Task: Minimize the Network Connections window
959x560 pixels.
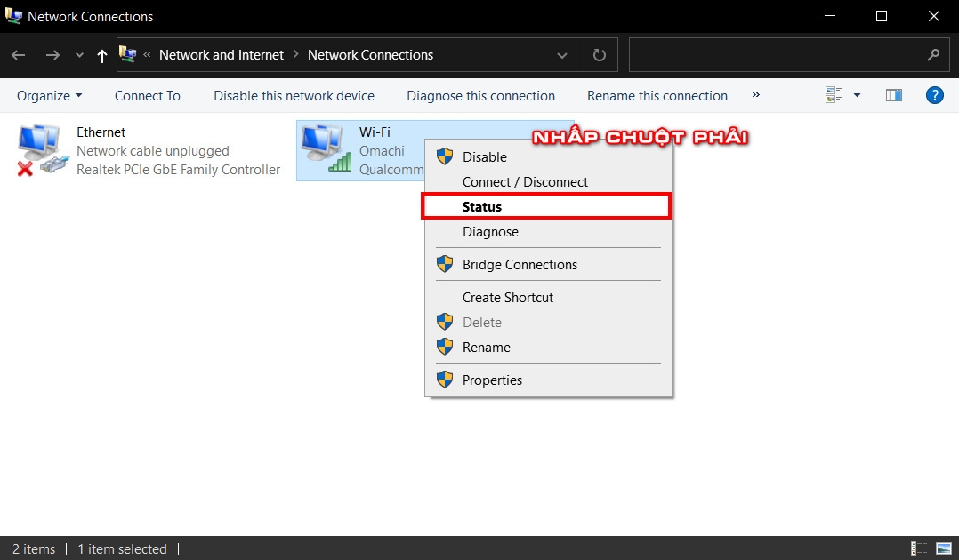Action: [830, 16]
